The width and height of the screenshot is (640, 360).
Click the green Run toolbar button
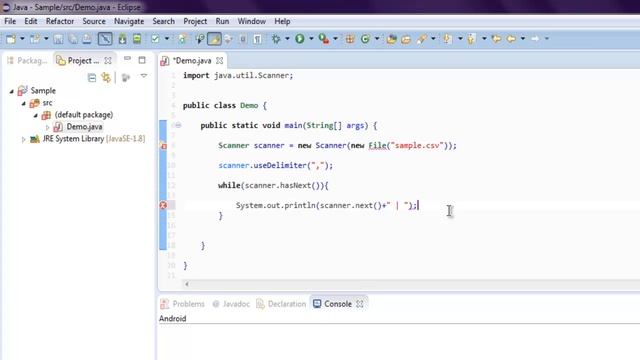point(300,39)
